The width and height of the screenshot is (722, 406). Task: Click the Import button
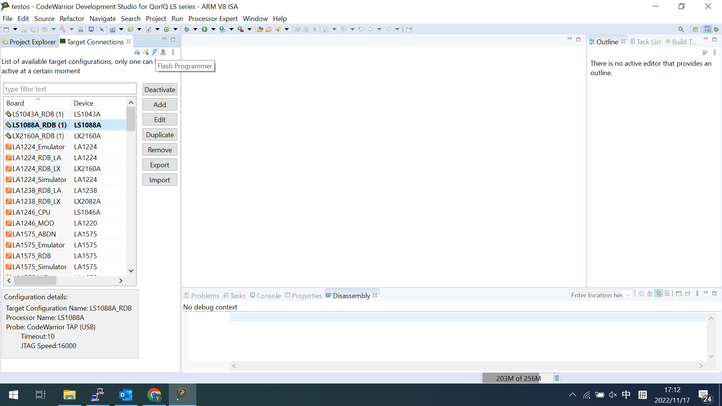pyautogui.click(x=160, y=180)
